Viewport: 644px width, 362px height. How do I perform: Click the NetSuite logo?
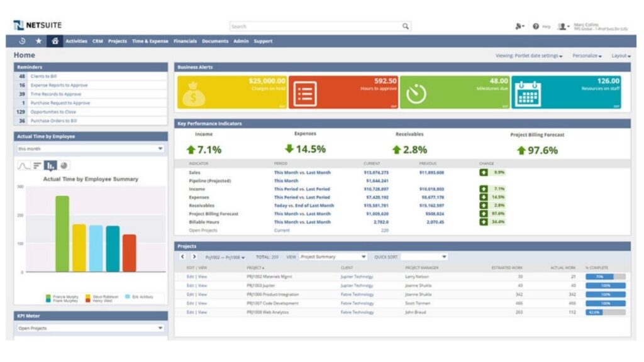37,25
